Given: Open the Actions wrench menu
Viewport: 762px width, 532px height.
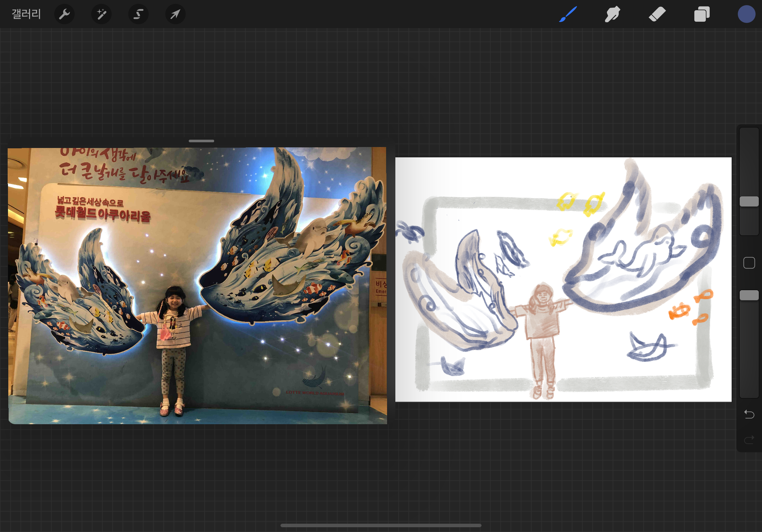Looking at the screenshot, I should (64, 14).
